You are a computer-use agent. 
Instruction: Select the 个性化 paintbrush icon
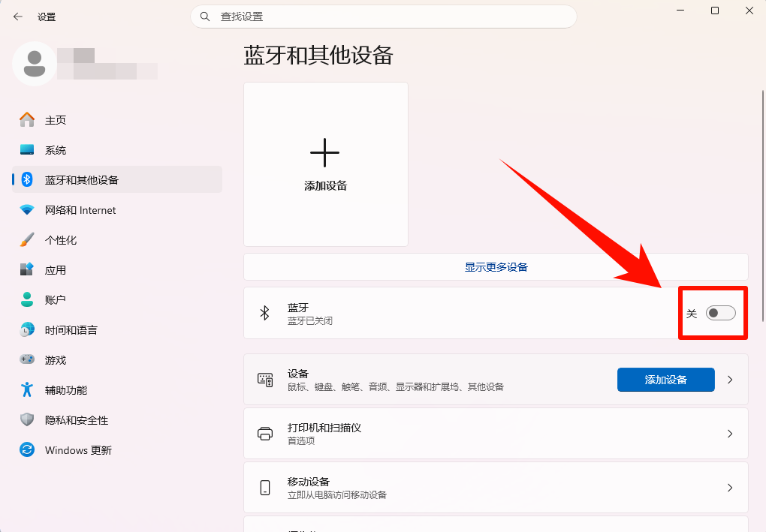pyautogui.click(x=26, y=239)
